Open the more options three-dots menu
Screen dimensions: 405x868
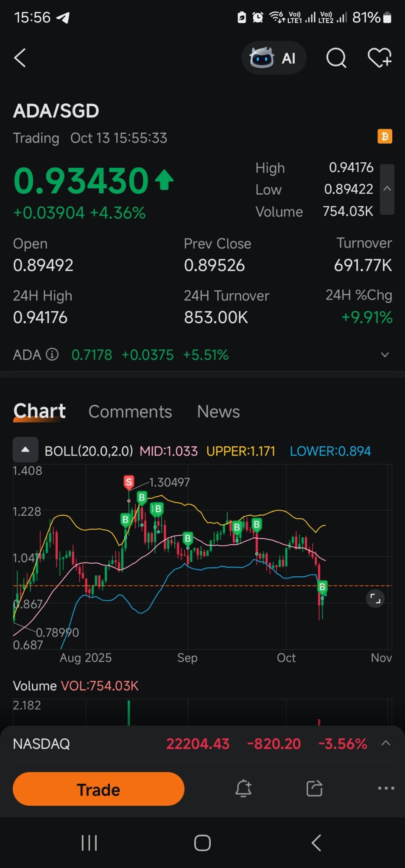point(386,788)
